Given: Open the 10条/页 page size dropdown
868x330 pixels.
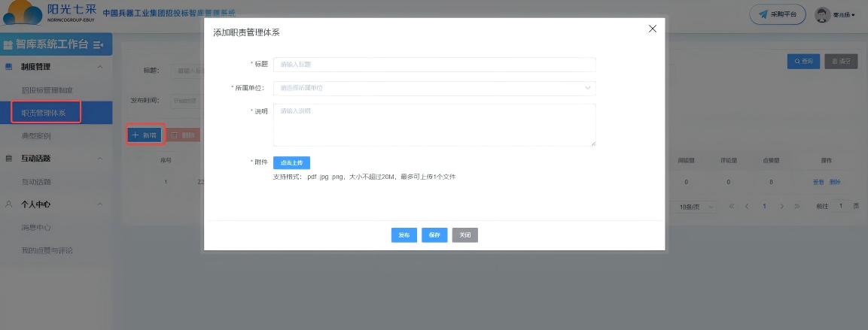Looking at the screenshot, I should [696, 207].
